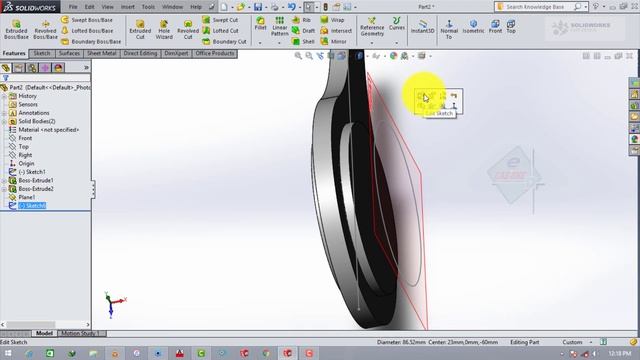The height and width of the screenshot is (360, 640).
Task: Open the Direct Editing tab
Action: [x=140, y=53]
